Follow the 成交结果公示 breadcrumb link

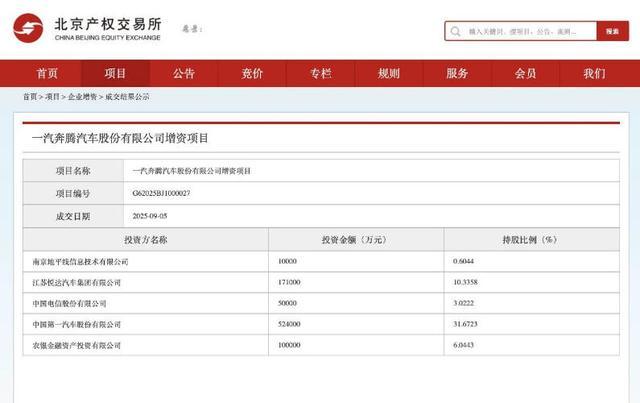pos(127,97)
